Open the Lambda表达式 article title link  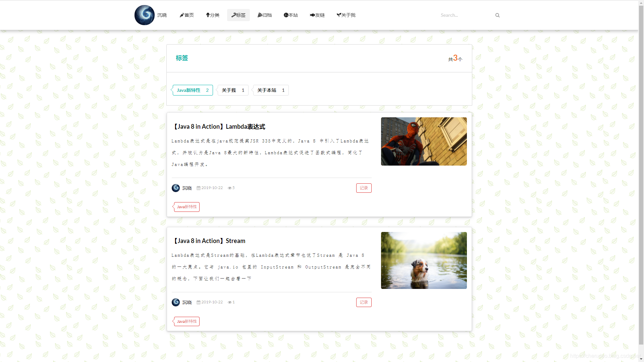pyautogui.click(x=219, y=127)
